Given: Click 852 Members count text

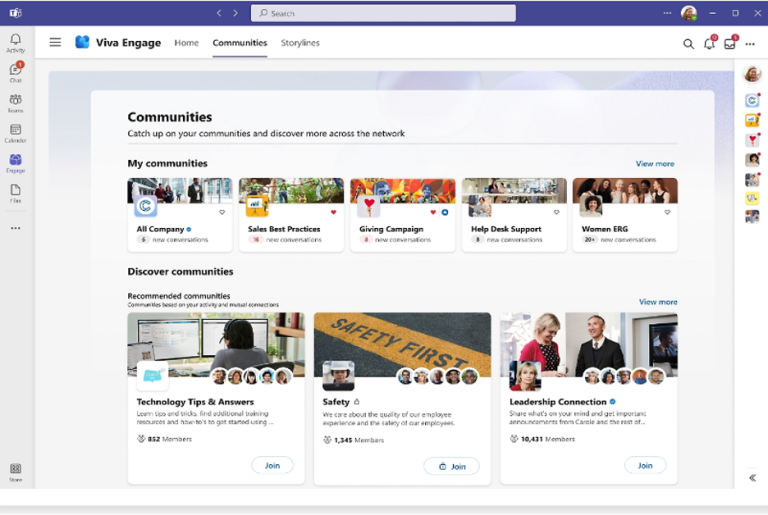Looking at the screenshot, I should click(169, 439).
